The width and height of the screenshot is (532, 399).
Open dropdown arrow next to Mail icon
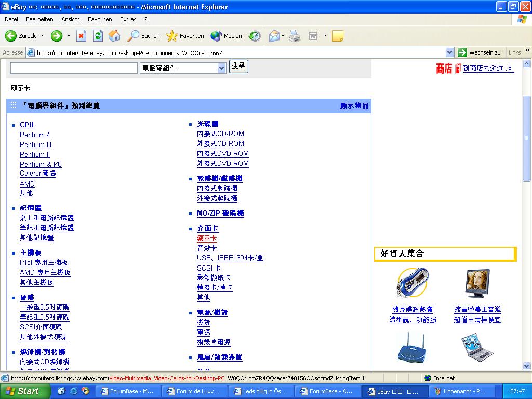pos(283,36)
